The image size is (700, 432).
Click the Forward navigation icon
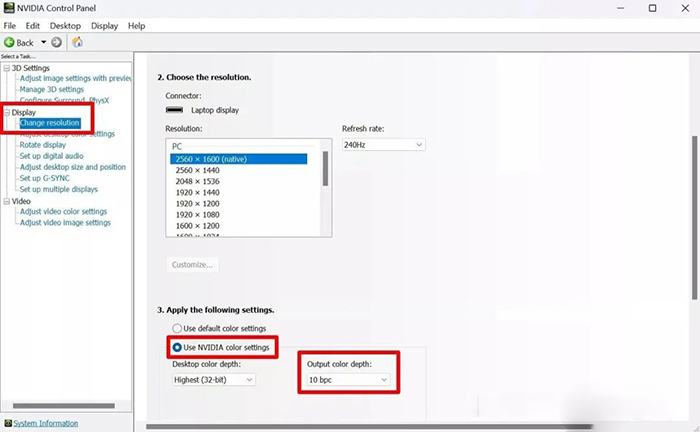56,42
